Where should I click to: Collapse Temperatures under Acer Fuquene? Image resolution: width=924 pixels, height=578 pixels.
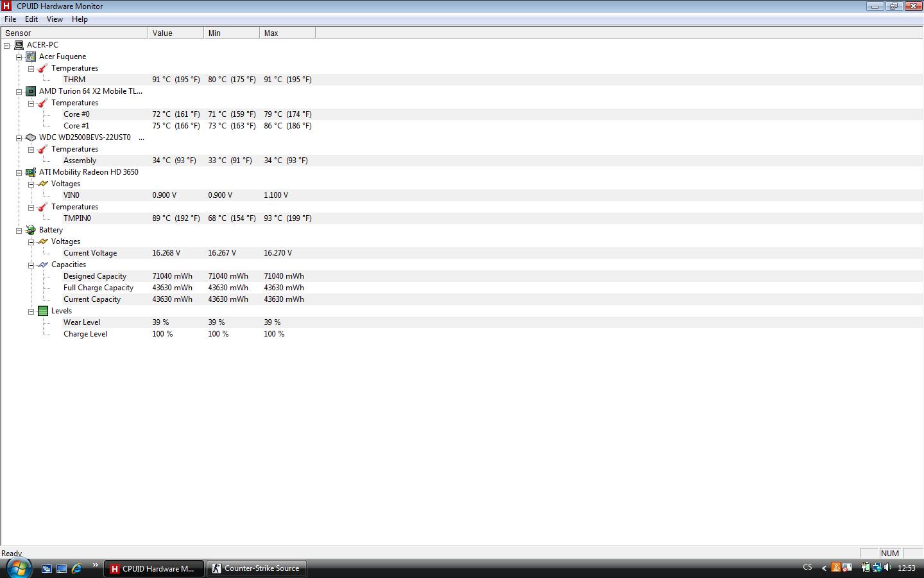coord(31,69)
